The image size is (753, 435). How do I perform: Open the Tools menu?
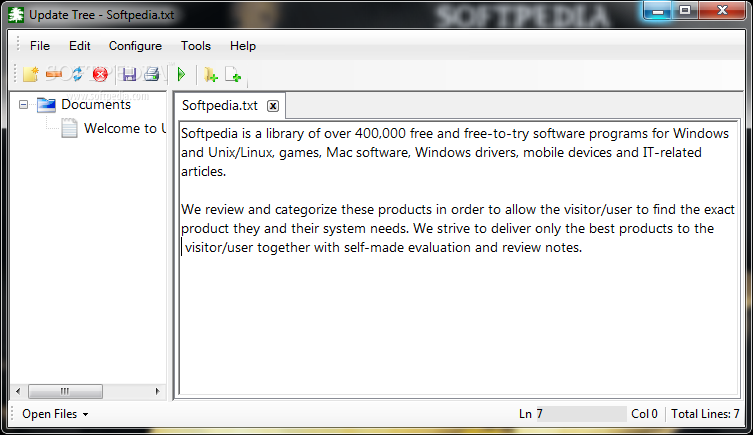196,46
